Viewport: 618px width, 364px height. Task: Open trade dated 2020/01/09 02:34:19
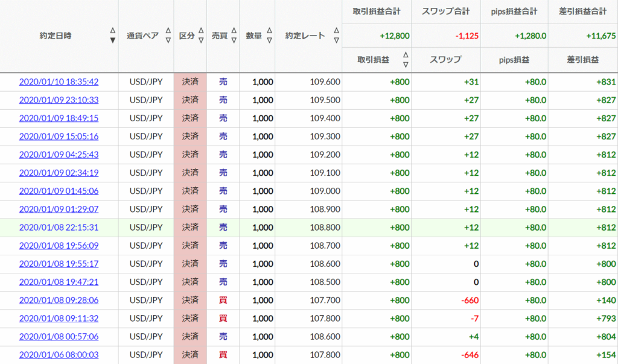(59, 173)
